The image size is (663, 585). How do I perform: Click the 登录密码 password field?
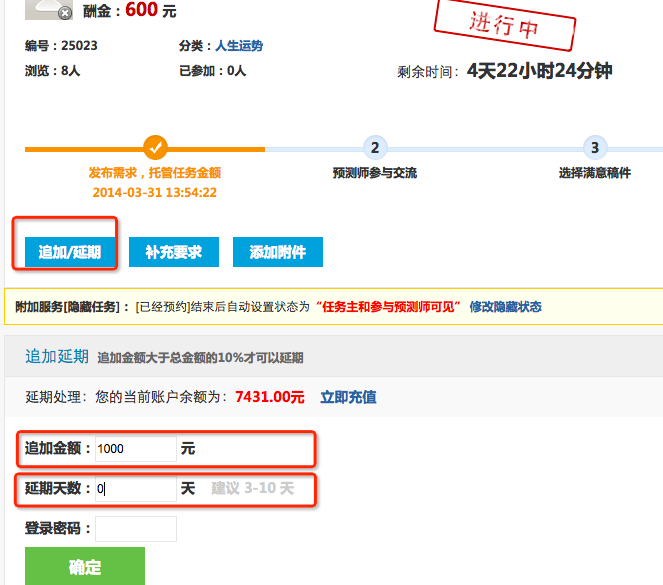click(136, 529)
